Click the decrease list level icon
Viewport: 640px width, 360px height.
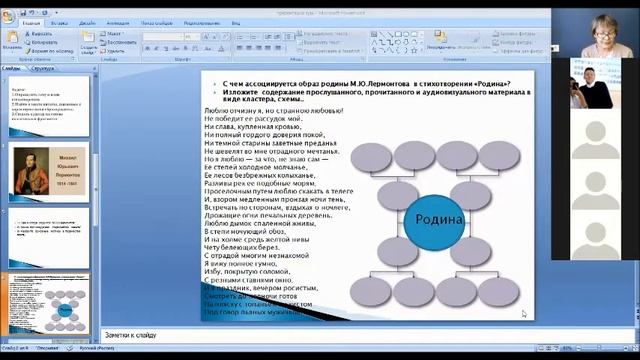point(268,37)
